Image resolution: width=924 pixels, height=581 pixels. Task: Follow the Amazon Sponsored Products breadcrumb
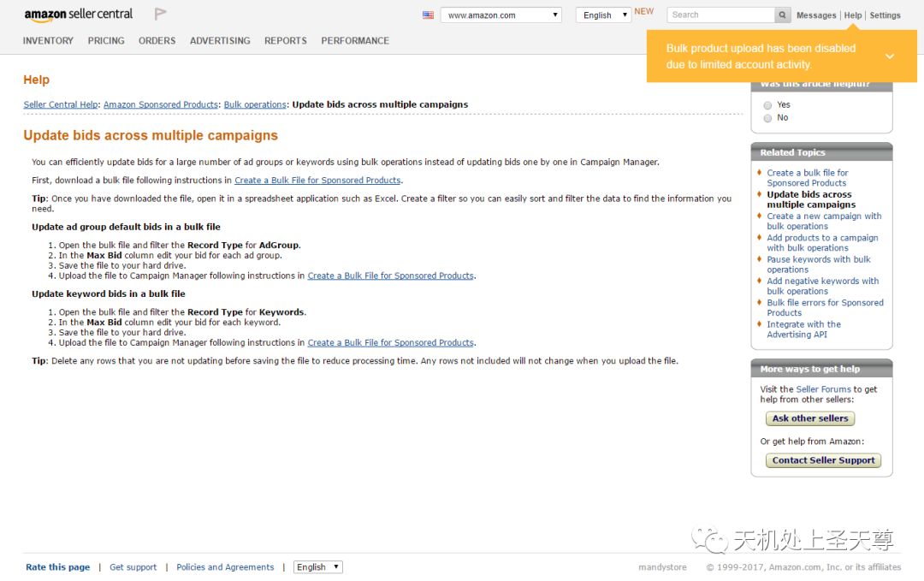[161, 104]
